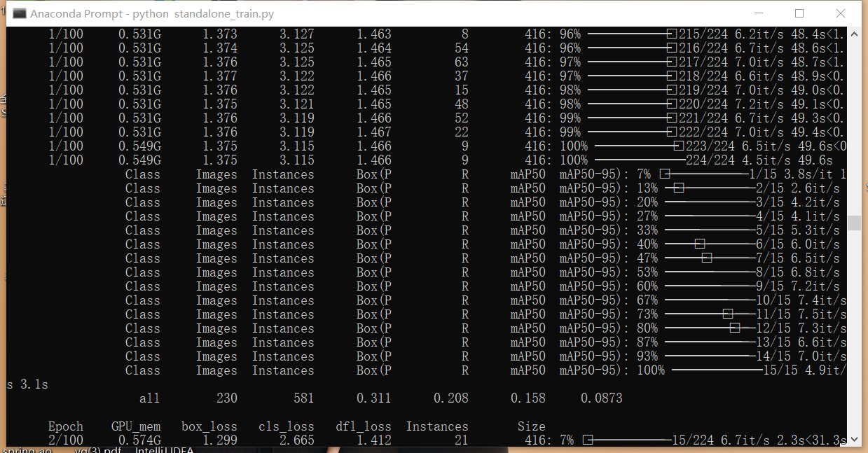Click the 'GPU_mem' column header text
The width and height of the screenshot is (868, 453).
coord(136,426)
